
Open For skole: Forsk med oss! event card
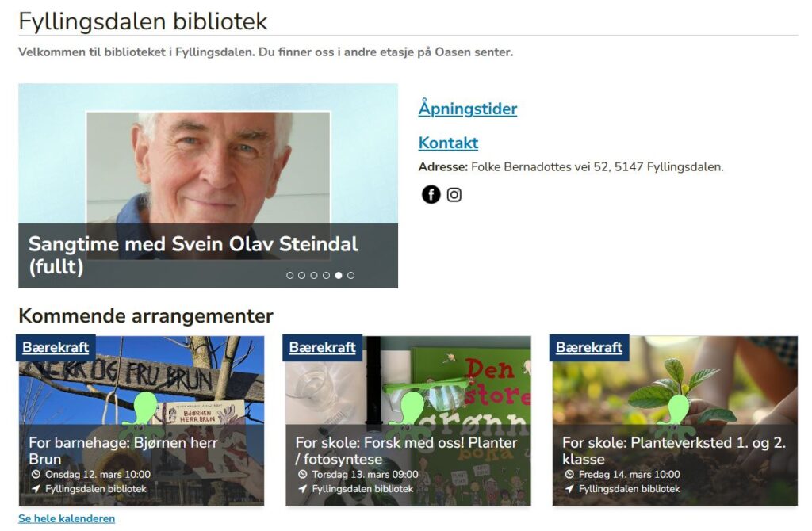tap(408, 421)
